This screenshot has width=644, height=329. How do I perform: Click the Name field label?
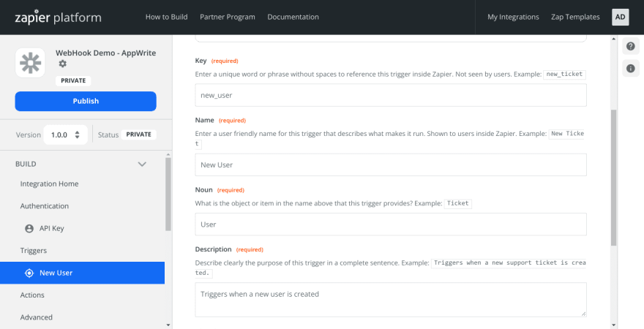click(x=204, y=120)
